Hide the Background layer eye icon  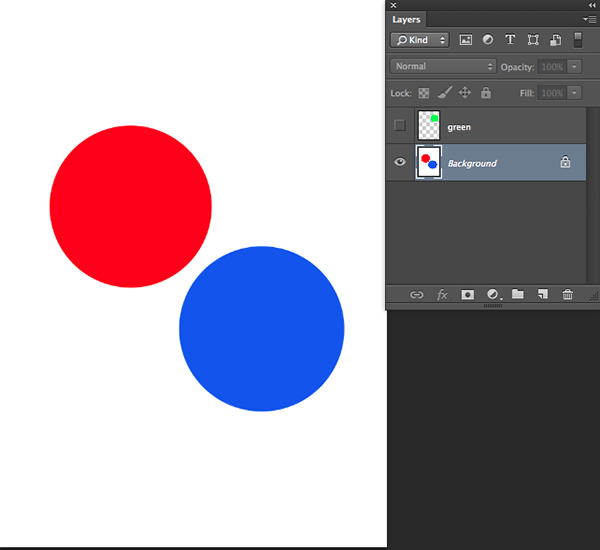pyautogui.click(x=400, y=162)
